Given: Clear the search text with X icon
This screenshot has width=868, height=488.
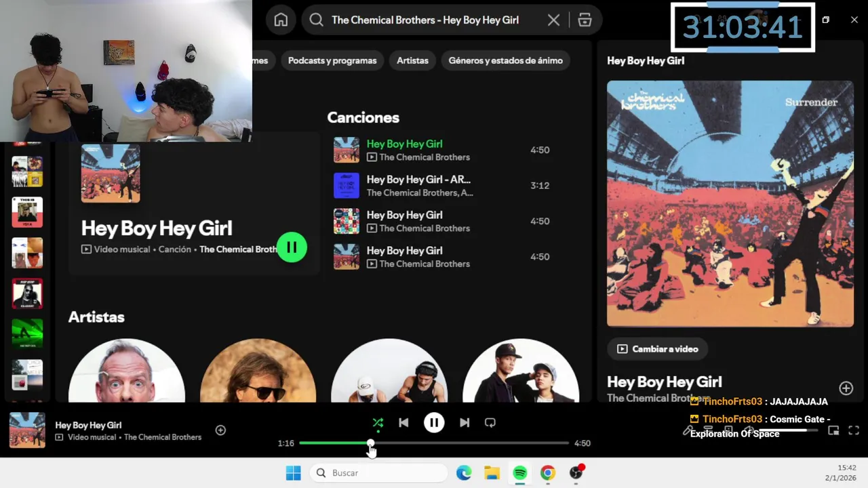Looking at the screenshot, I should click(553, 20).
